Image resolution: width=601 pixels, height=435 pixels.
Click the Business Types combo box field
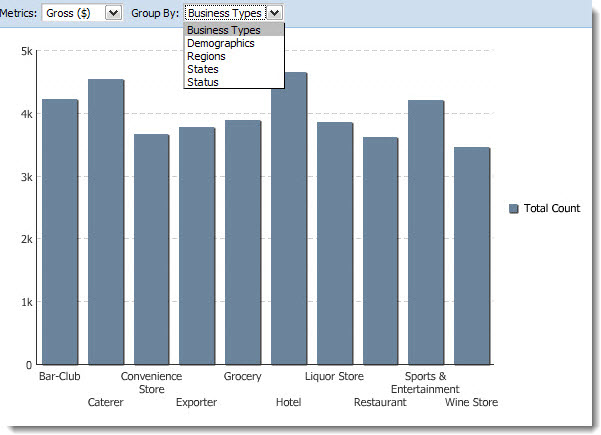233,13
